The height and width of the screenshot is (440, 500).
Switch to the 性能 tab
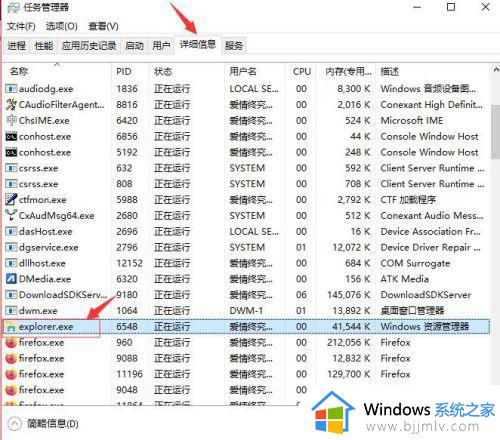click(x=44, y=46)
